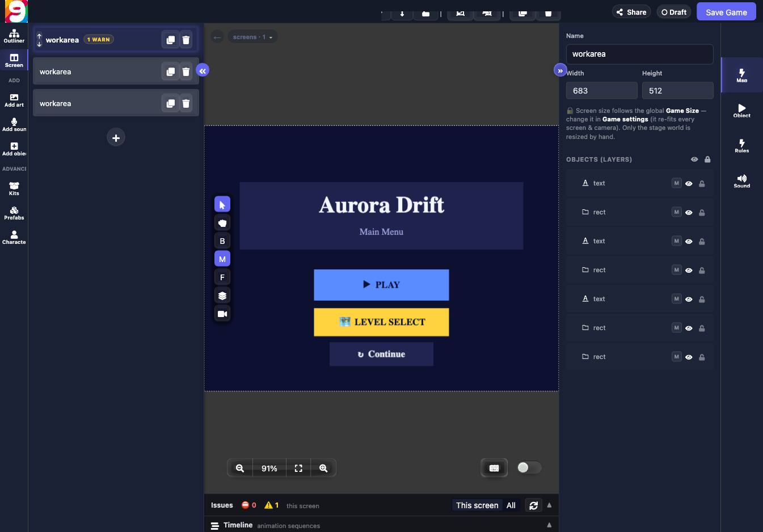The image size is (763, 532).
Task: Add a new screen with plus button
Action: point(116,138)
